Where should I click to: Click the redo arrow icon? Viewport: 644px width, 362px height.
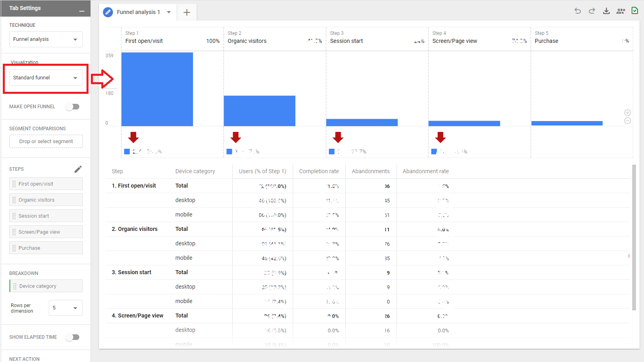click(592, 11)
